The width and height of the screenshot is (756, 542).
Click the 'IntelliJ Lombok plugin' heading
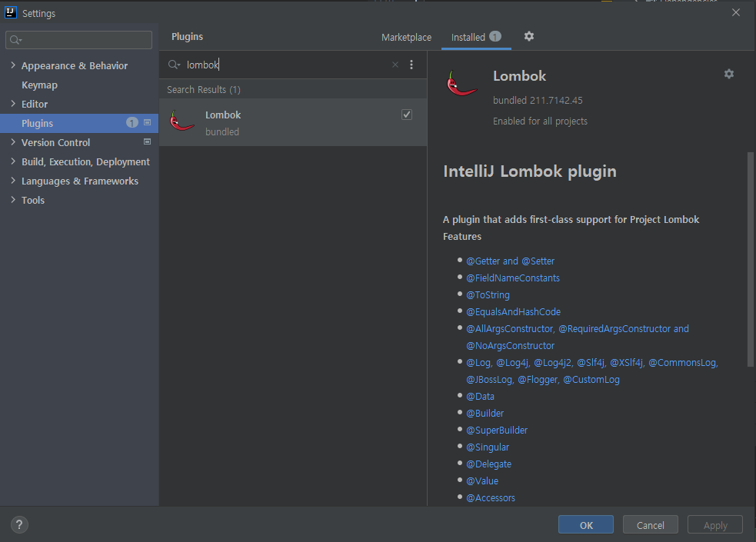[530, 171]
